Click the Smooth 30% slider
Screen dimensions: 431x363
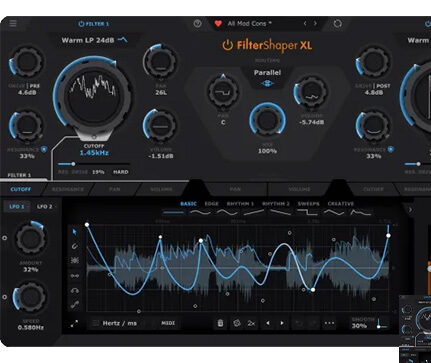coord(382,324)
